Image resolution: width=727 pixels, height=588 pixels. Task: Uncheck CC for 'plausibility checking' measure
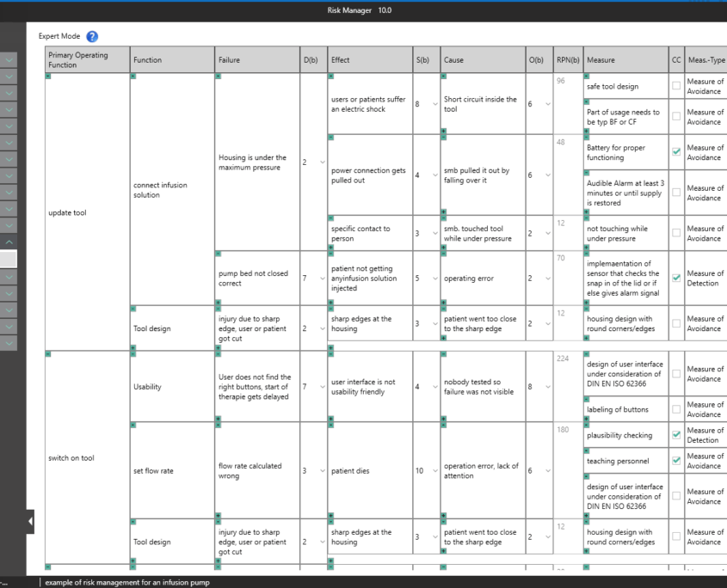click(x=676, y=435)
